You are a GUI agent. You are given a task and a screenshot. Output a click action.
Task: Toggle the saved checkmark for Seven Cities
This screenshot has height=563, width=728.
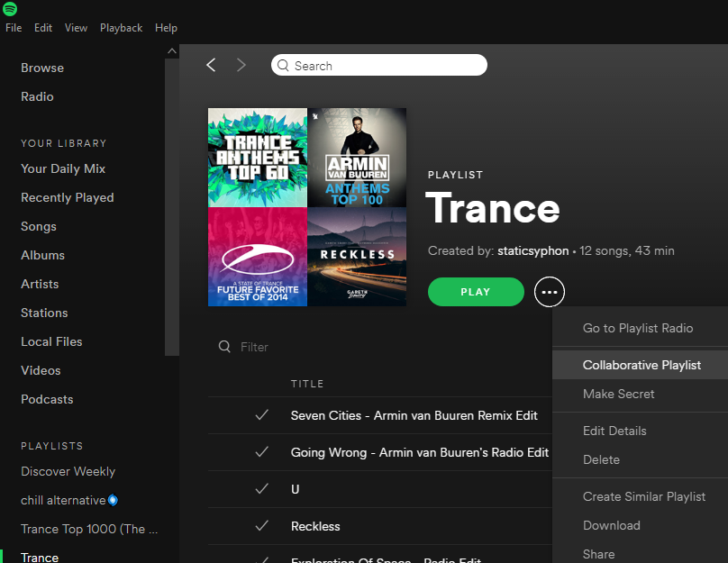tap(262, 415)
